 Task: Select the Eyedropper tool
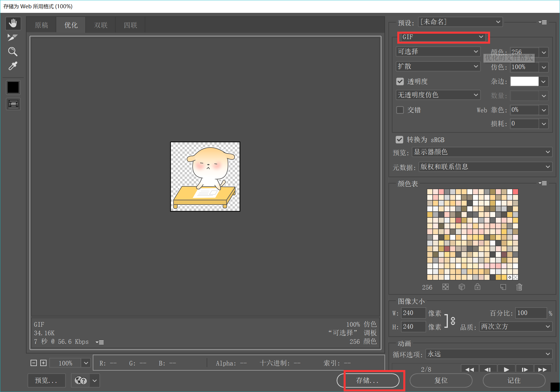pos(13,66)
